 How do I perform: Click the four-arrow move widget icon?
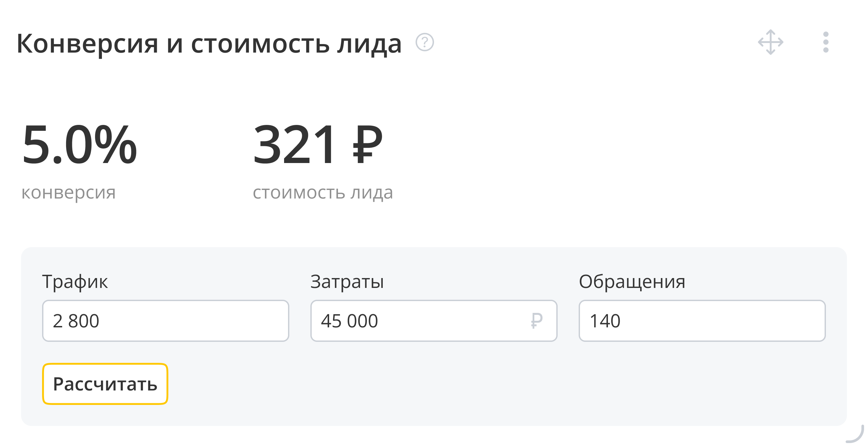coord(770,42)
